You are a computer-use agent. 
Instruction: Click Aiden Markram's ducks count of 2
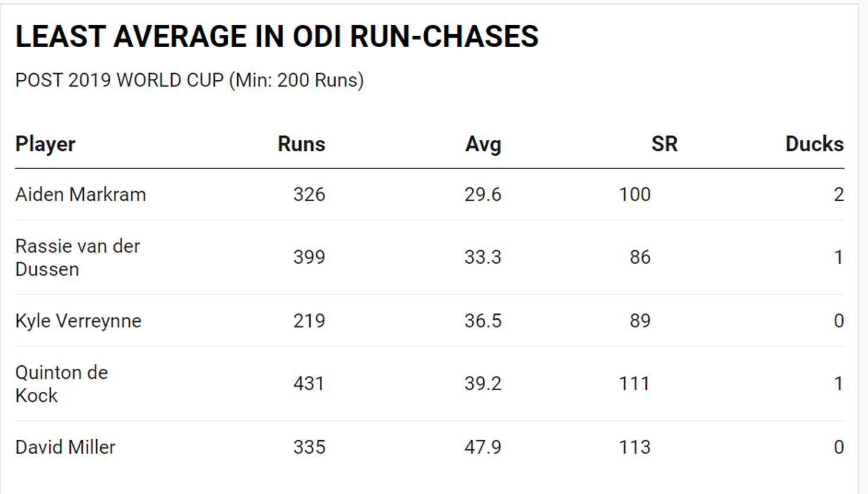coord(838,194)
